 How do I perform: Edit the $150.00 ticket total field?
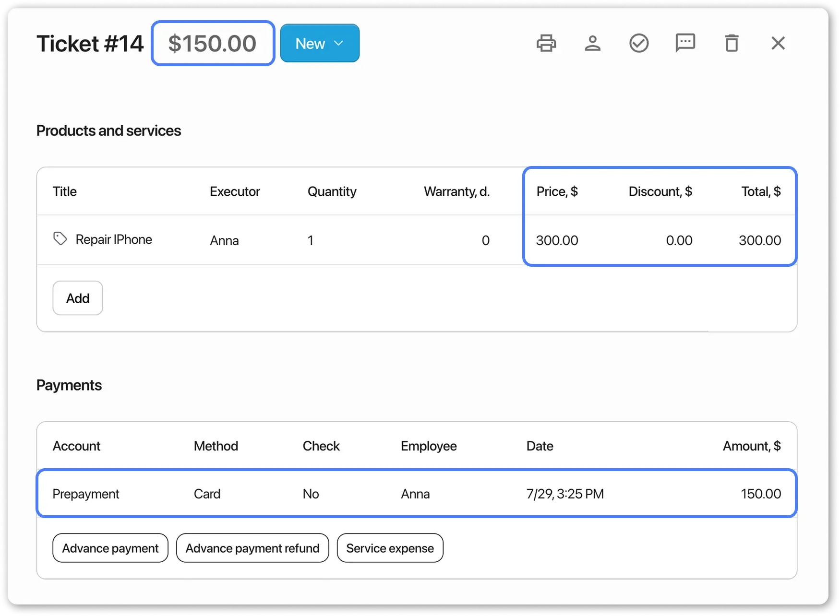[x=213, y=43]
